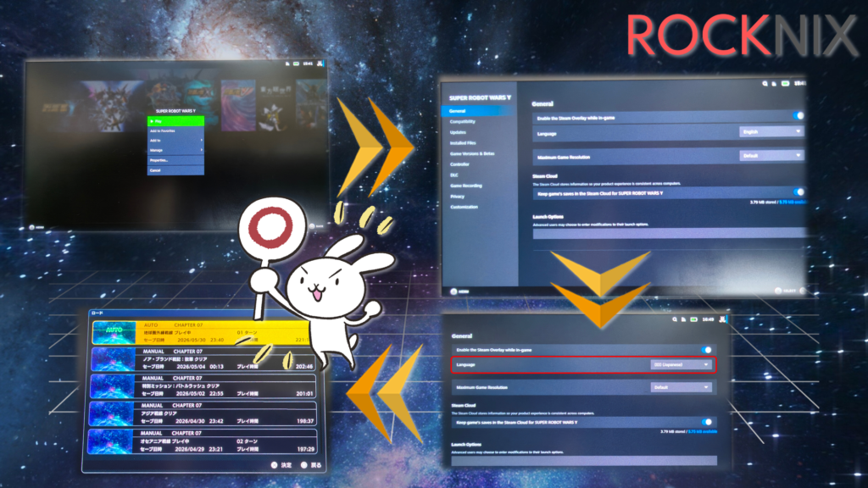Click battery icon on the Japanese-language properties screen
This screenshot has width=868, height=488.
(693, 319)
